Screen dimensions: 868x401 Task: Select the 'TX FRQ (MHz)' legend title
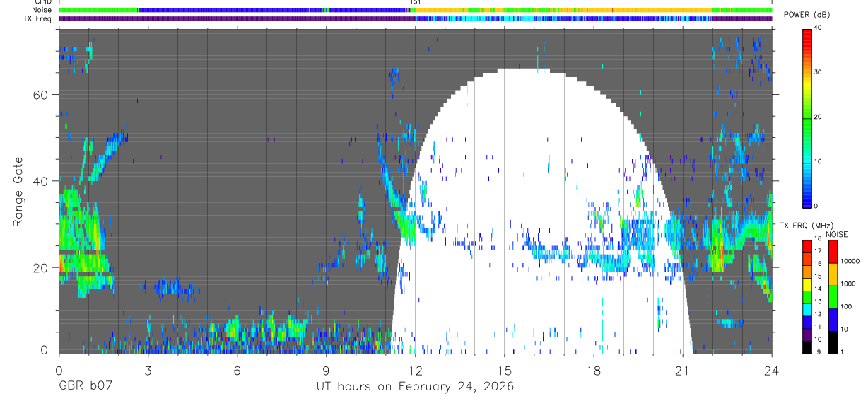pyautogui.click(x=807, y=226)
